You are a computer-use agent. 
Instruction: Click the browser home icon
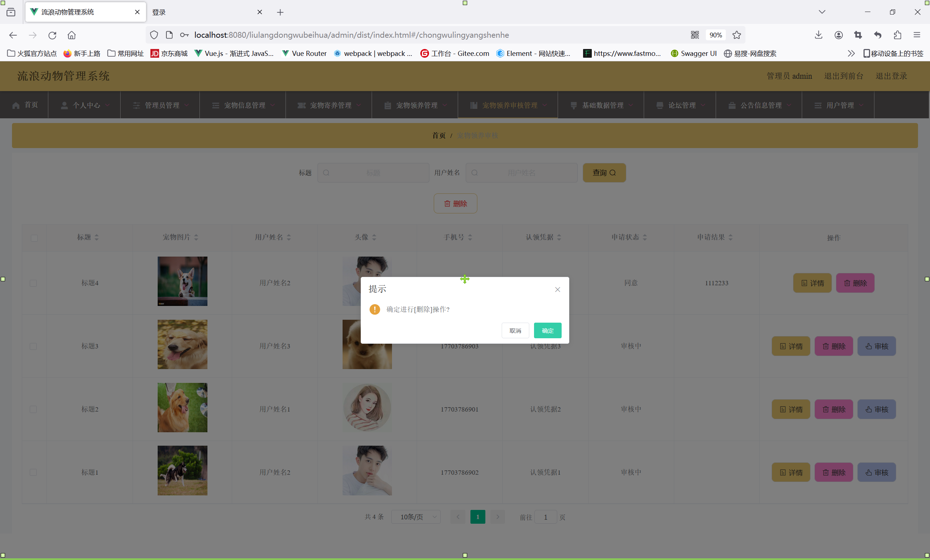(x=72, y=35)
